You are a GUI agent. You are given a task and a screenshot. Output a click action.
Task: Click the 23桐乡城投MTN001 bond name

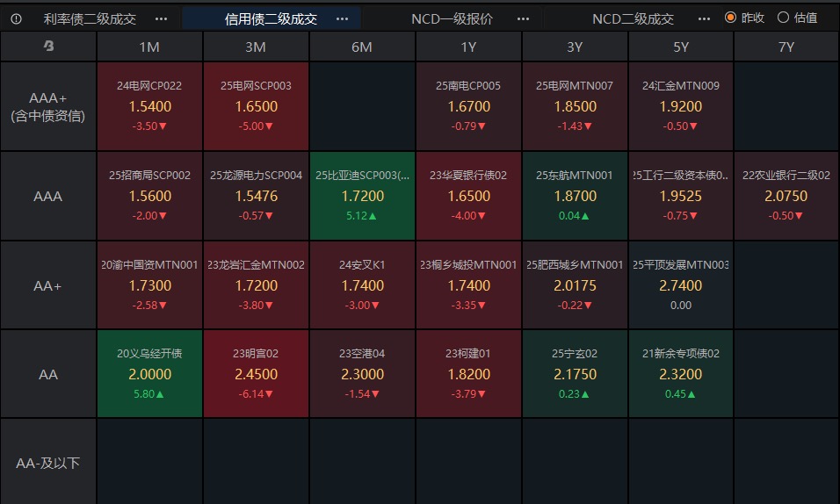coord(468,264)
